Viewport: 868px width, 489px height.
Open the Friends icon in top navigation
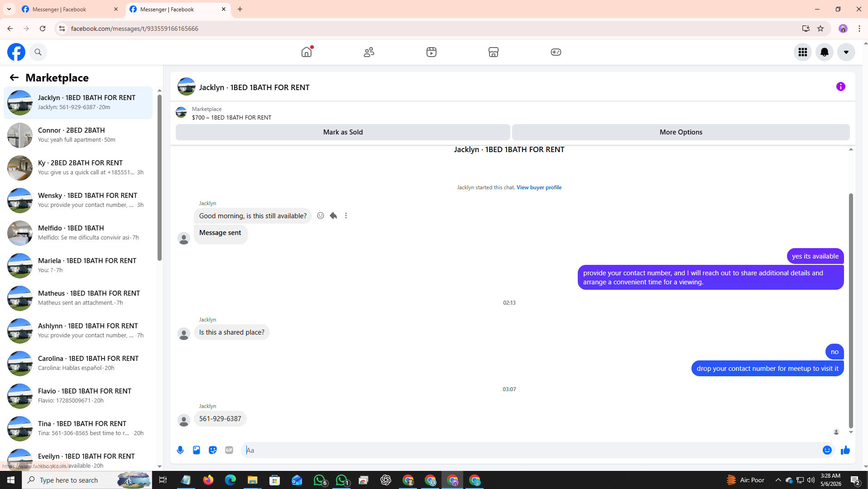tap(369, 52)
